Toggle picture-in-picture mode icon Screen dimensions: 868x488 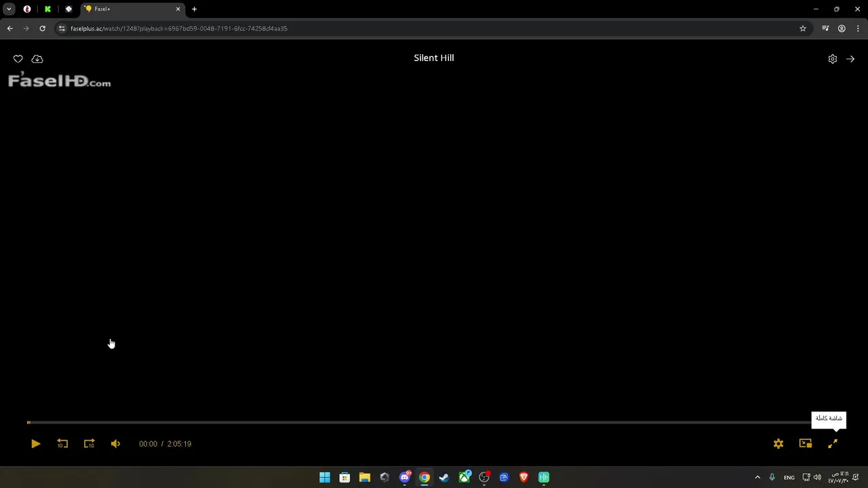pyautogui.click(x=806, y=444)
